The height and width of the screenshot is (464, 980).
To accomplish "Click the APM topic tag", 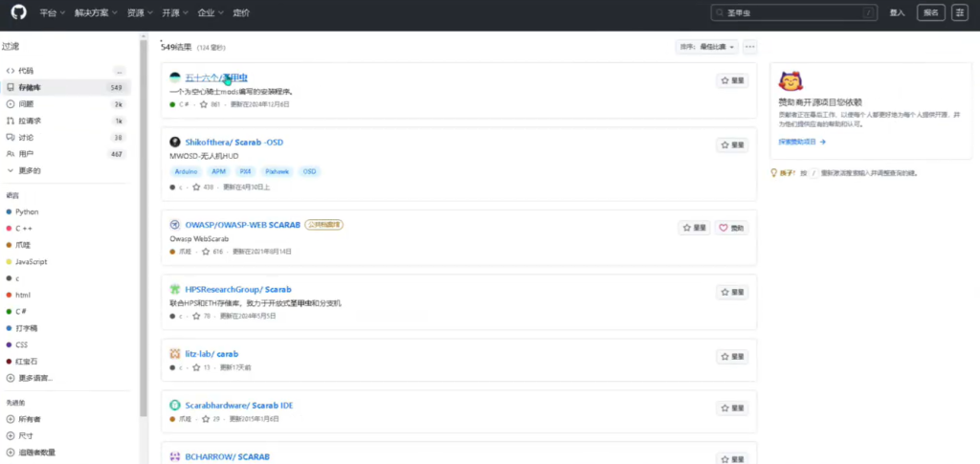I will [x=218, y=172].
